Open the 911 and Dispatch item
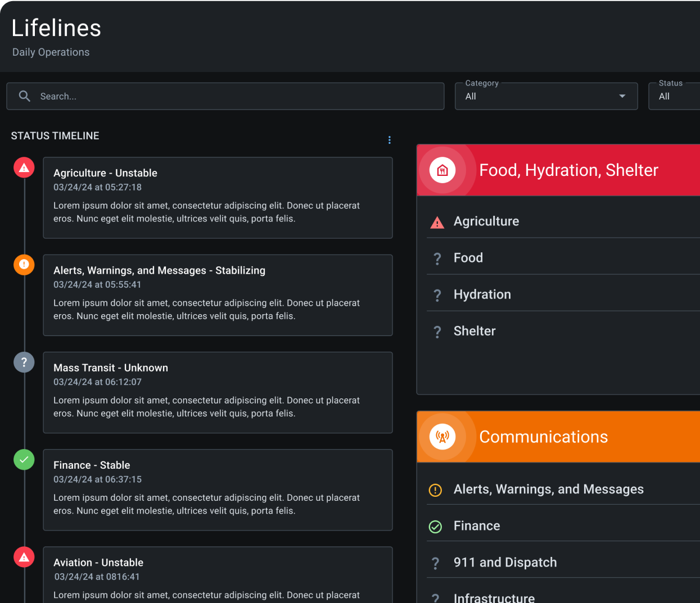The image size is (700, 603). click(x=505, y=563)
